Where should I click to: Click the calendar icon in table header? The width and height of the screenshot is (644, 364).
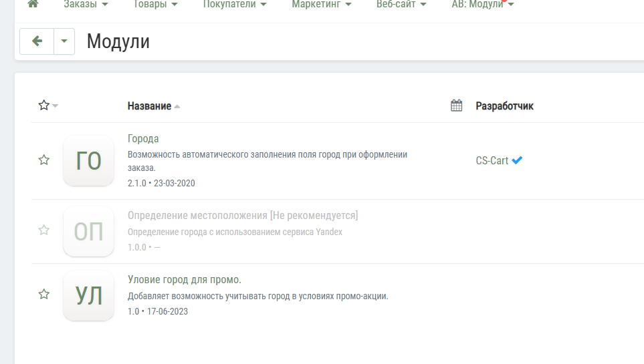click(457, 106)
